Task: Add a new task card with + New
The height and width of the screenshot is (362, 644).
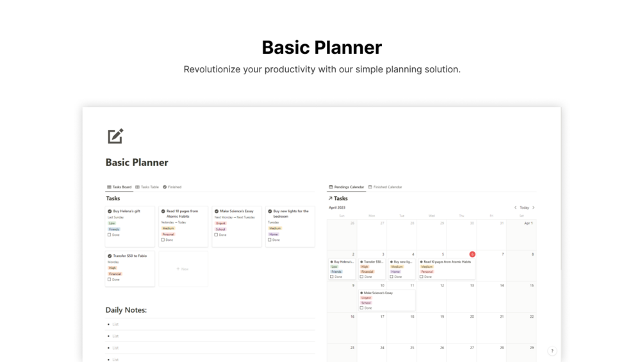Action: [x=183, y=269]
